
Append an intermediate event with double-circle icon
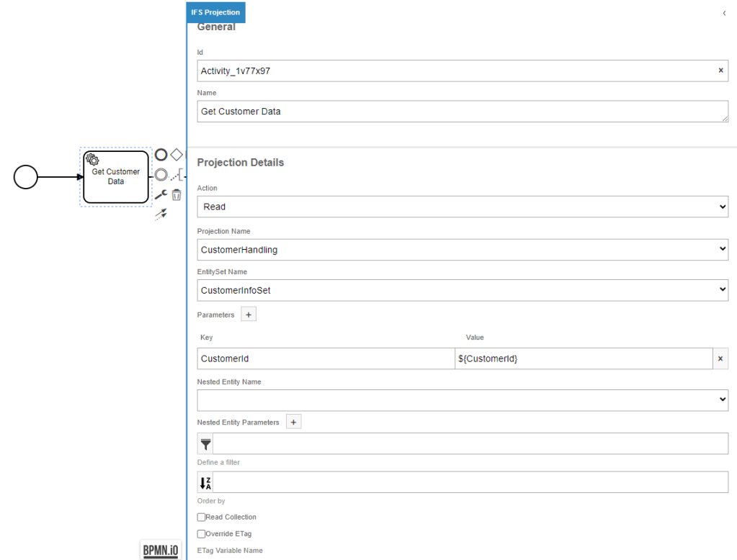coord(161,175)
